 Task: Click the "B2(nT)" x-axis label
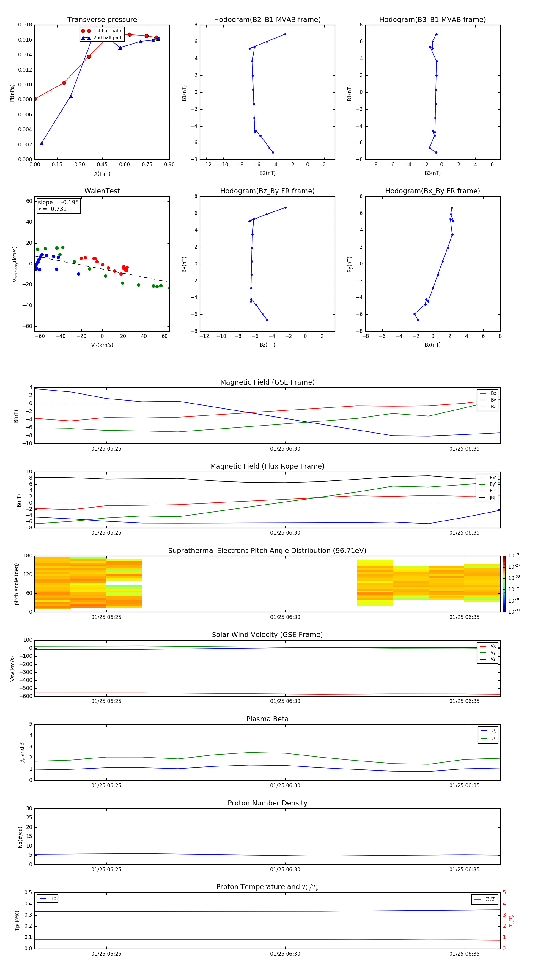pos(267,173)
